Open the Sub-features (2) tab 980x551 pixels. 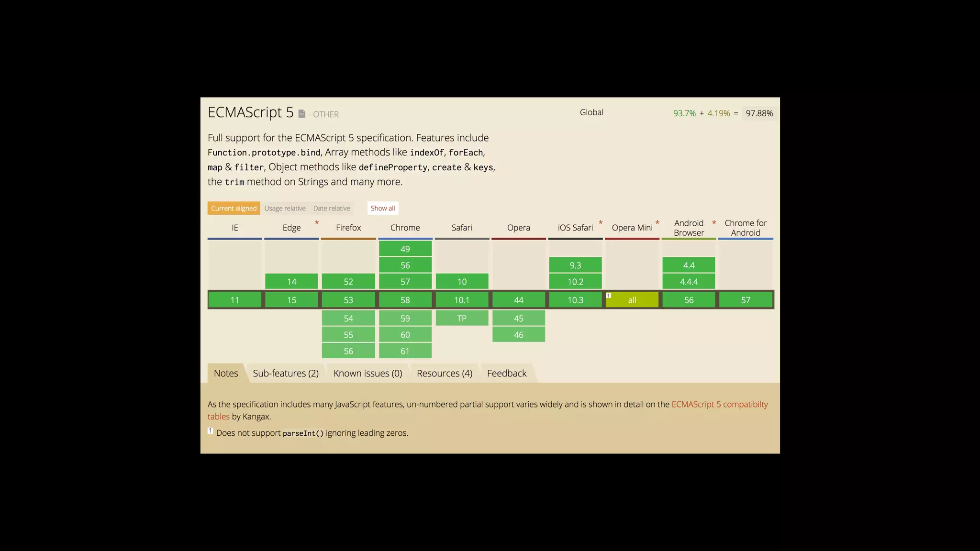tap(286, 374)
